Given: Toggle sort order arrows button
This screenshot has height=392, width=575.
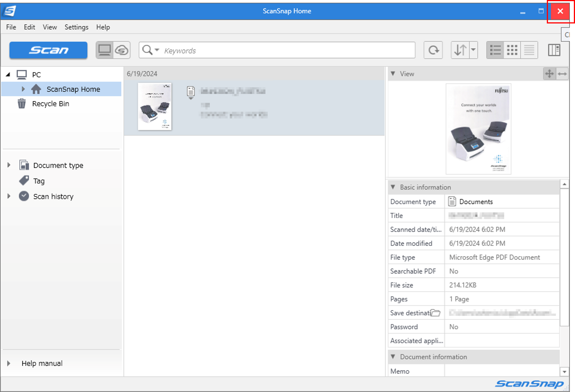Looking at the screenshot, I should (x=460, y=50).
